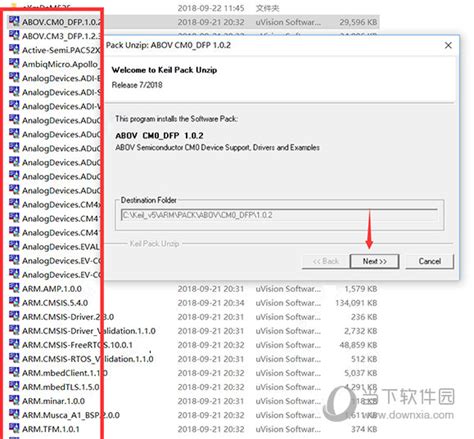The image size is (474, 439).
Task: Select the Active-Semi.PAC52X pack icon
Action: coord(14,49)
